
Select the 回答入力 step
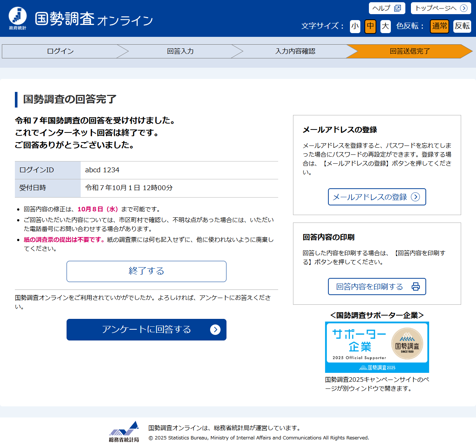point(180,51)
